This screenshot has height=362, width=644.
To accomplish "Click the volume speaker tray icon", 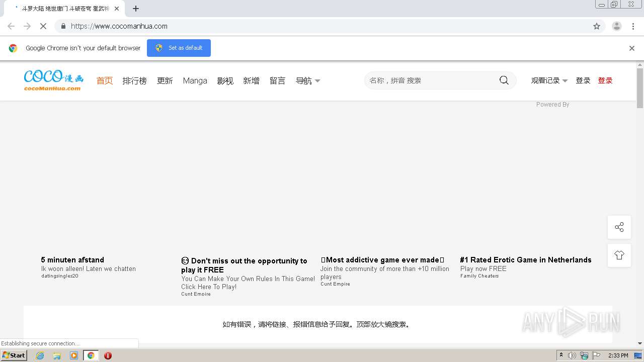I will click(x=572, y=355).
